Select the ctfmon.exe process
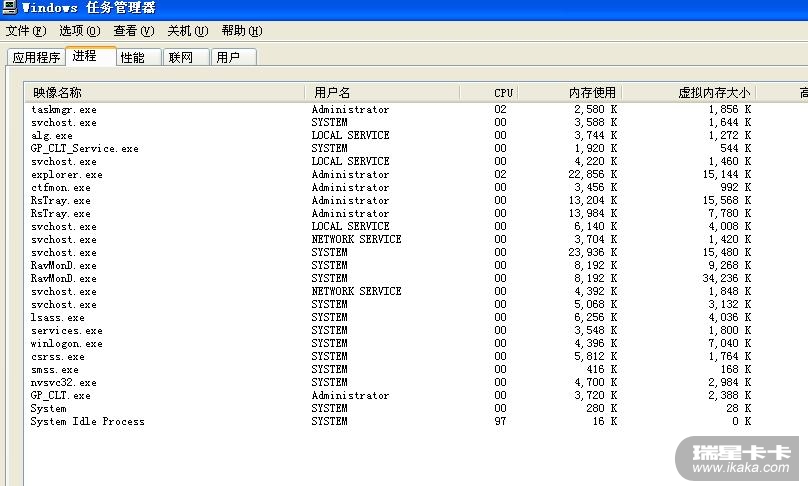808x486 pixels. pyautogui.click(x=60, y=188)
